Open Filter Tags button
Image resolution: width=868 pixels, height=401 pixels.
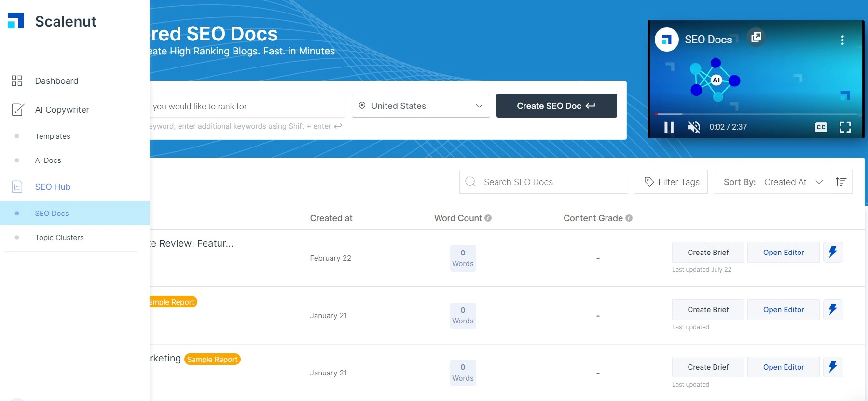pos(671,182)
